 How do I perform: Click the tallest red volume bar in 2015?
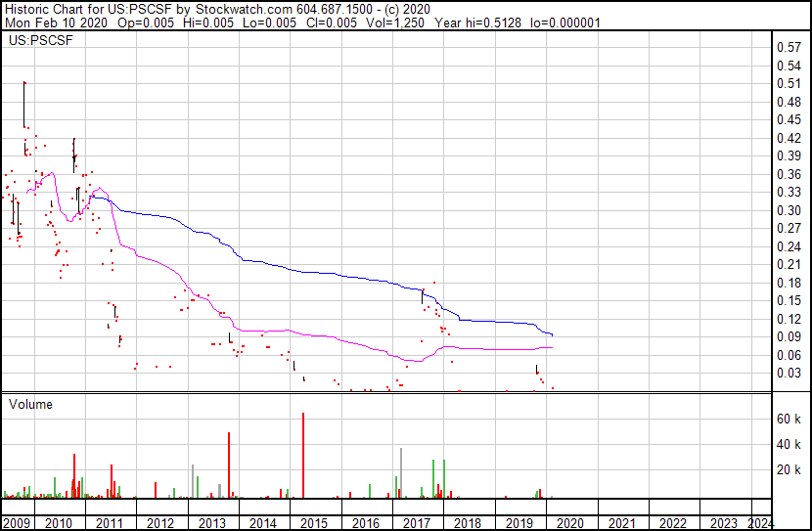(x=303, y=456)
